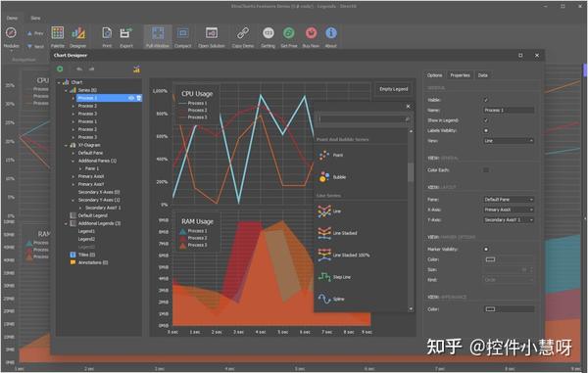Close the series type popup
The width and height of the screenshot is (588, 373).
click(x=408, y=107)
